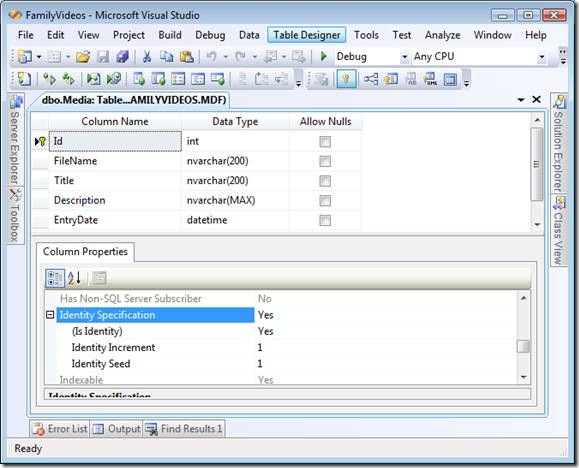Open the Relationships toolbar icon
The width and height of the screenshot is (579, 468).
tap(370, 79)
